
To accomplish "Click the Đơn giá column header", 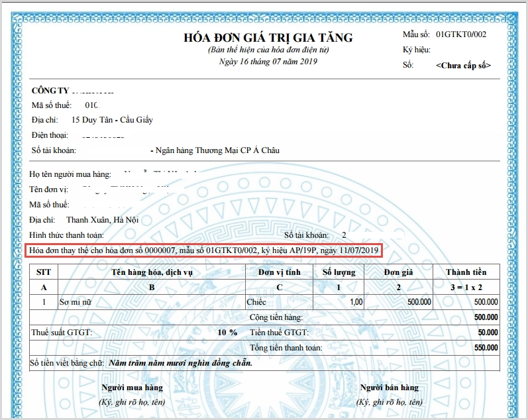I will (x=399, y=272).
